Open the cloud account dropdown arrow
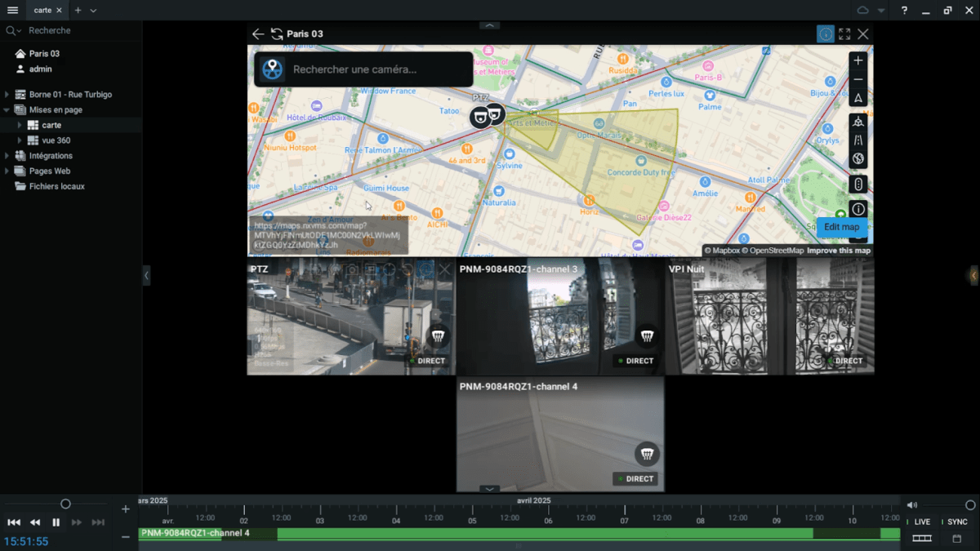This screenshot has height=551, width=980. (x=881, y=11)
